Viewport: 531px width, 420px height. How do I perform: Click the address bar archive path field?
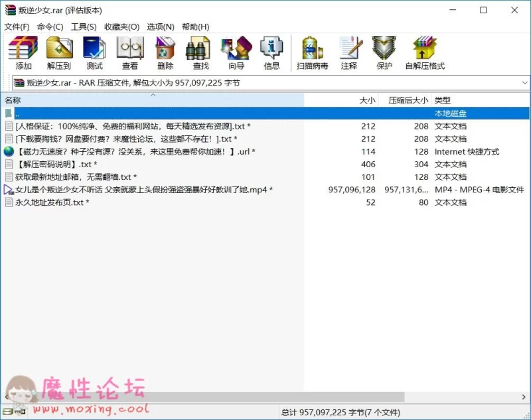click(x=270, y=83)
